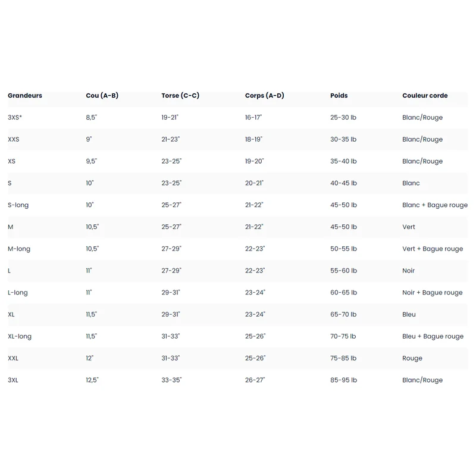Click the Grandeurs column header
The width and height of the screenshot is (476, 476).
[x=25, y=95]
